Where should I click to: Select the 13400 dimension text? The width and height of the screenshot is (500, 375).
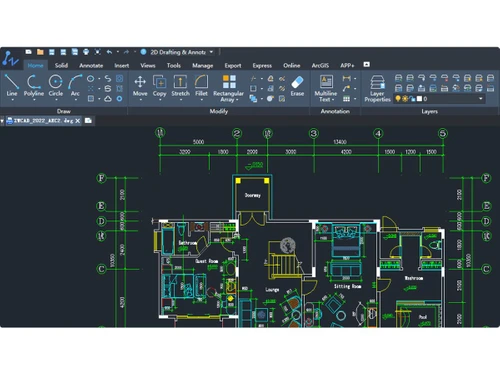(340, 142)
